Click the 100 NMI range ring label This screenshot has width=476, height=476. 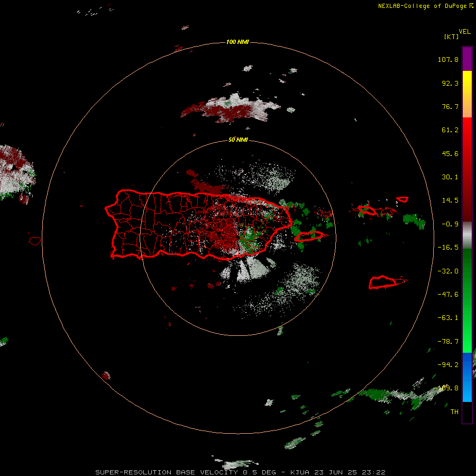[x=237, y=42]
